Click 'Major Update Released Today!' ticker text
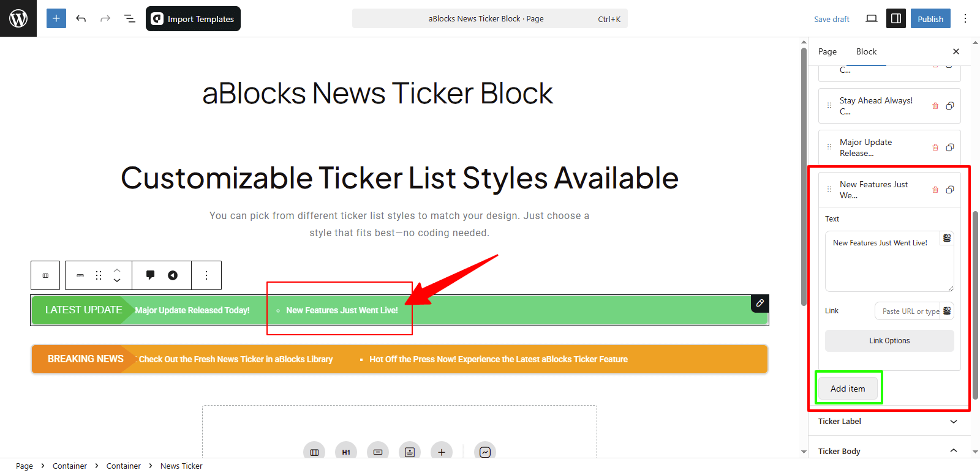This screenshot has width=980, height=473. click(x=192, y=310)
